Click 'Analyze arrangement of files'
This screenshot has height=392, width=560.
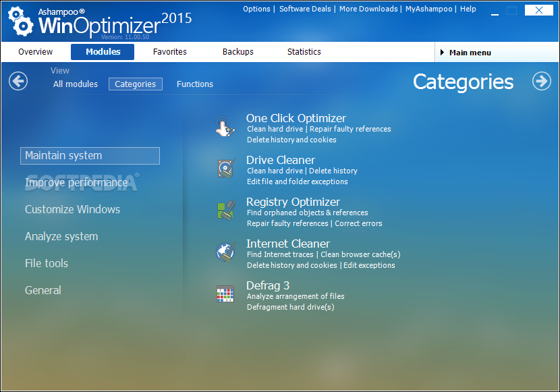(296, 296)
